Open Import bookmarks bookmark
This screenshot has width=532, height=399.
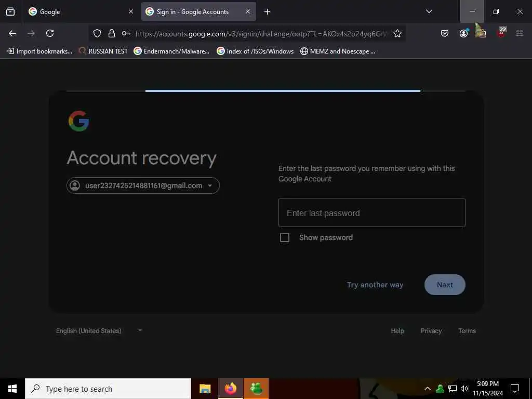[39, 51]
